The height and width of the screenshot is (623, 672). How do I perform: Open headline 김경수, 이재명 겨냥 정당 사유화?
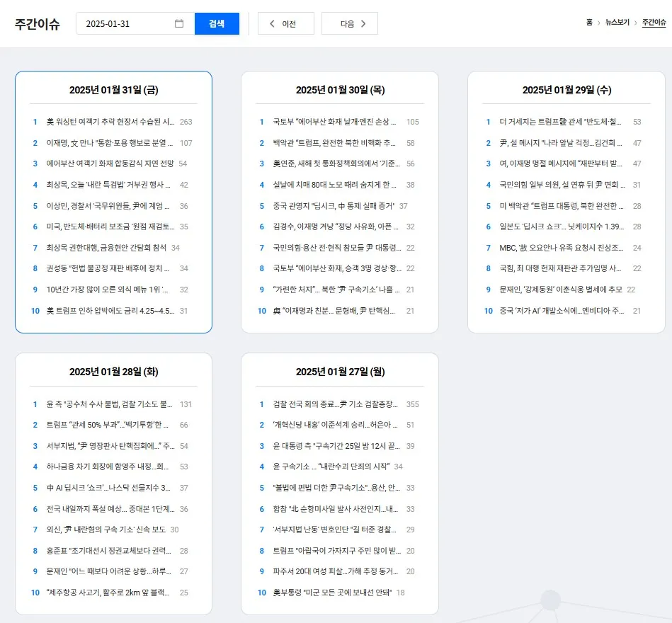point(336,227)
